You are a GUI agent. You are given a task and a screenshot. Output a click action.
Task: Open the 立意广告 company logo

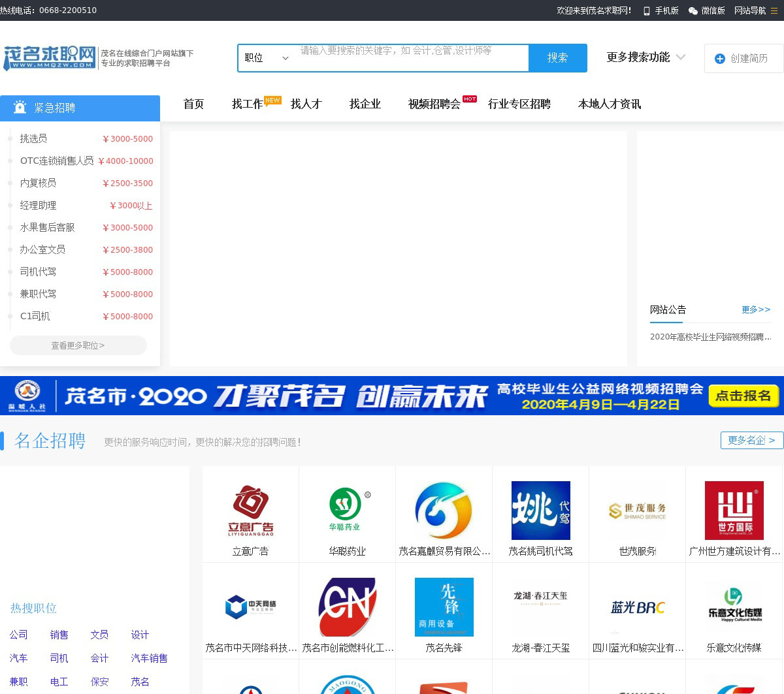click(x=251, y=511)
